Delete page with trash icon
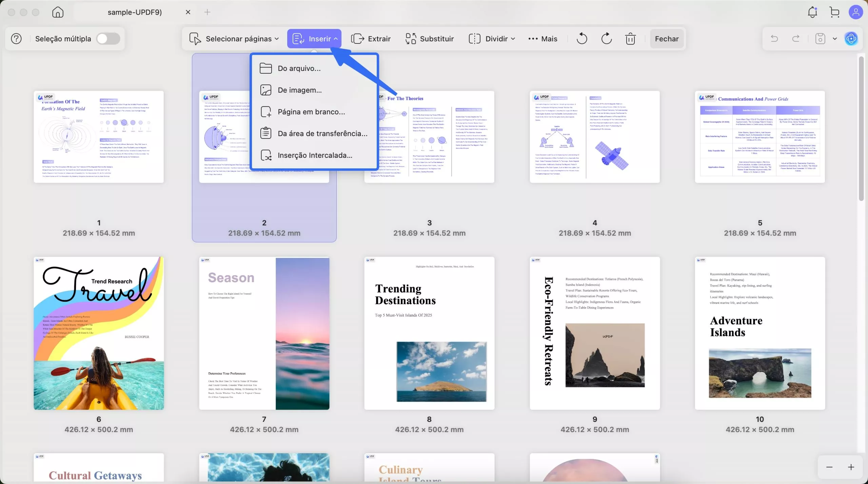The width and height of the screenshot is (868, 484). (630, 39)
